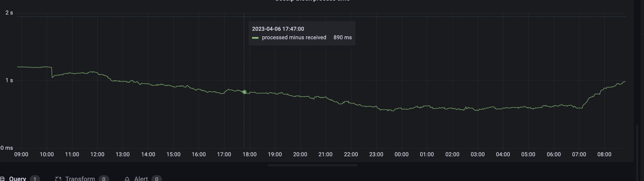Click the Query count badge showing 1

35,179
